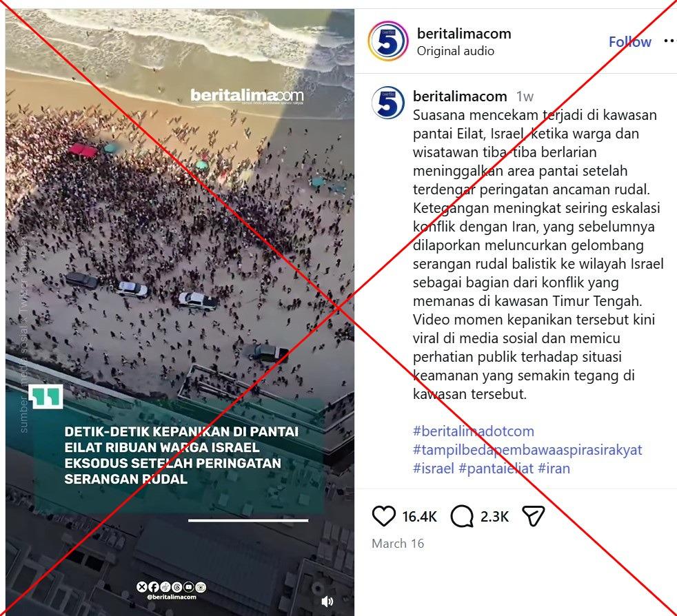Open the #israel hashtag
Image resolution: width=677 pixels, height=616 pixels.
434,468
